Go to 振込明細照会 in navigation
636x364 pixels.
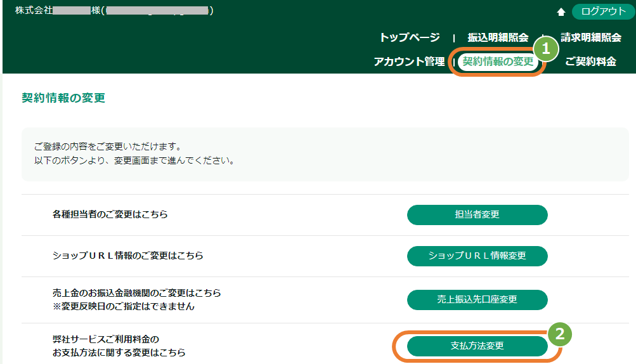click(498, 37)
